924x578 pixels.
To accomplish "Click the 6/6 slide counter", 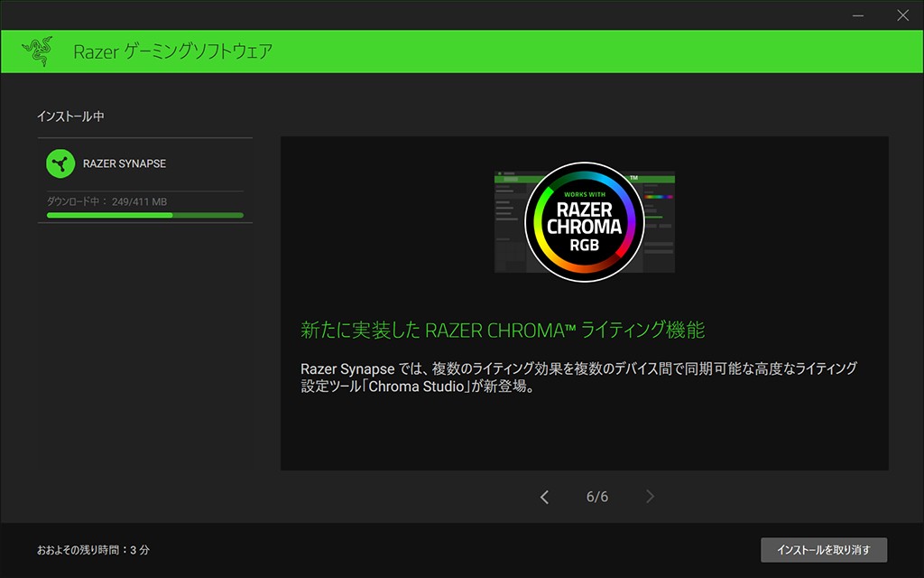I will 597,497.
